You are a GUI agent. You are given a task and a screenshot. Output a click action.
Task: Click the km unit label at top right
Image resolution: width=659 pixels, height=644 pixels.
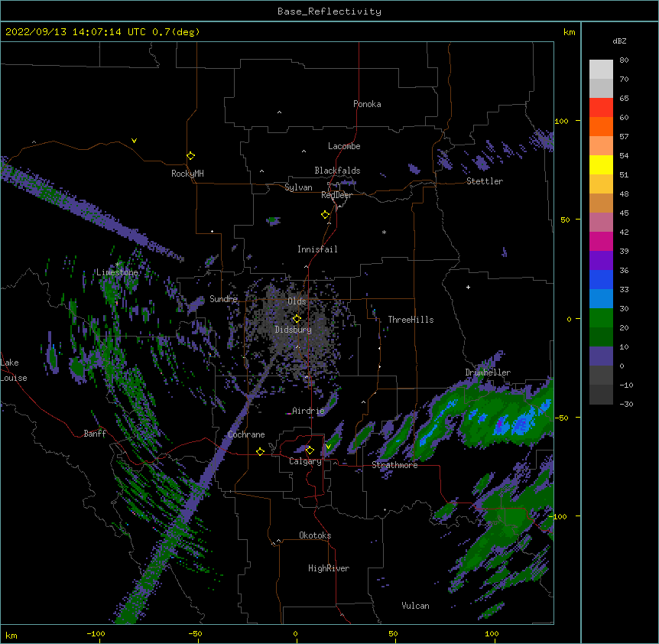pyautogui.click(x=569, y=32)
